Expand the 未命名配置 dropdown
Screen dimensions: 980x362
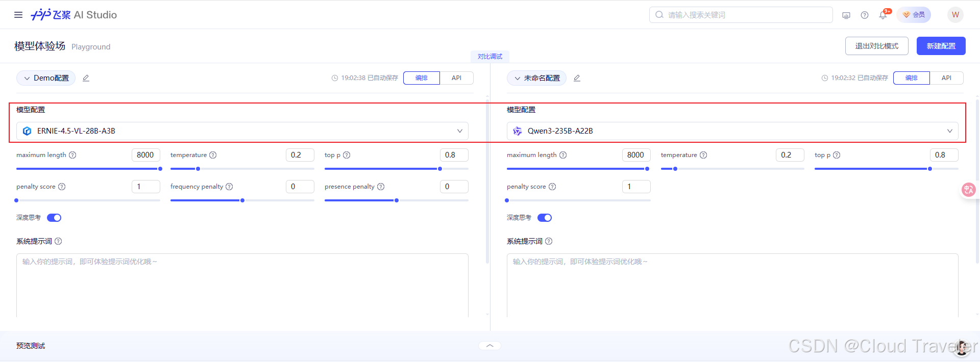(x=536, y=78)
